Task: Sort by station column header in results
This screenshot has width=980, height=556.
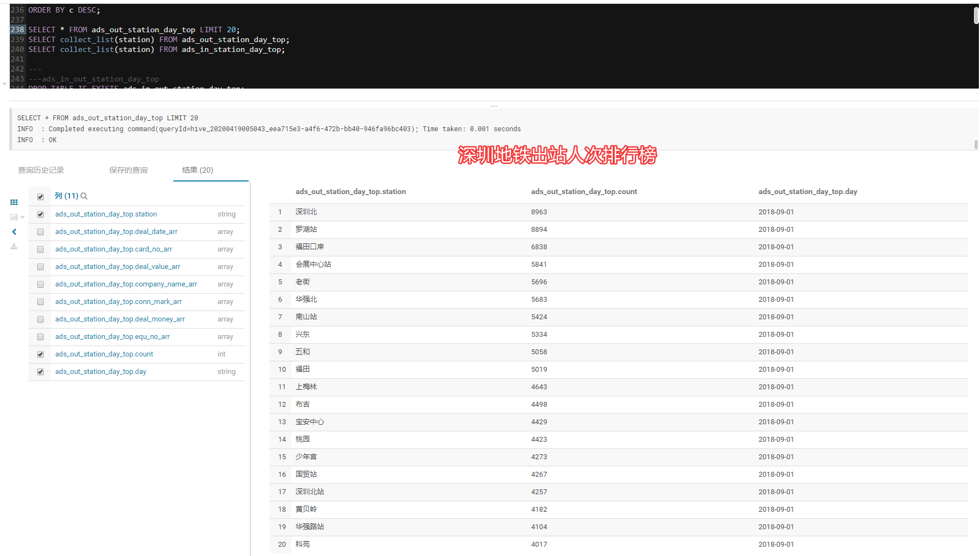Action: [x=351, y=192]
